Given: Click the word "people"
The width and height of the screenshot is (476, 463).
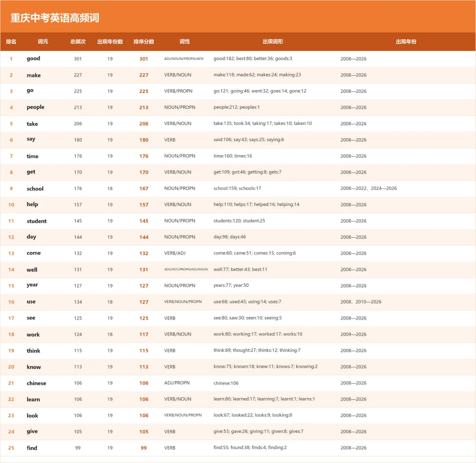Looking at the screenshot, I should [x=36, y=107].
